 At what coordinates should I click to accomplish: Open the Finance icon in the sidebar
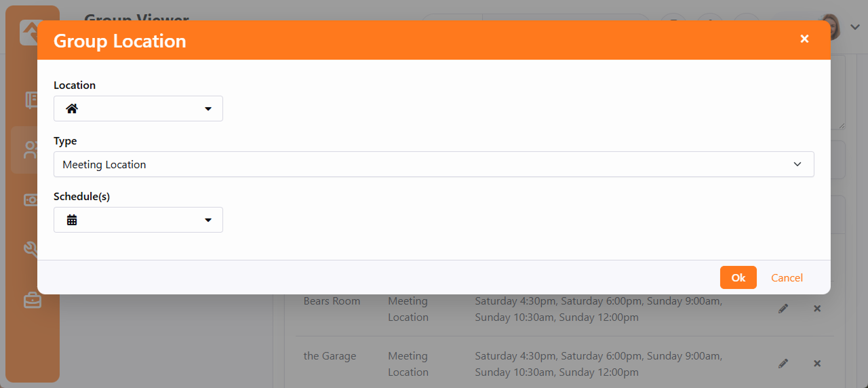click(x=33, y=200)
